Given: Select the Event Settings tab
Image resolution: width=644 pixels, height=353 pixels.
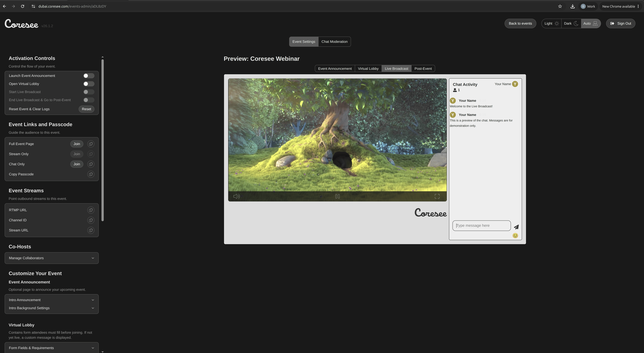Looking at the screenshot, I should [304, 42].
